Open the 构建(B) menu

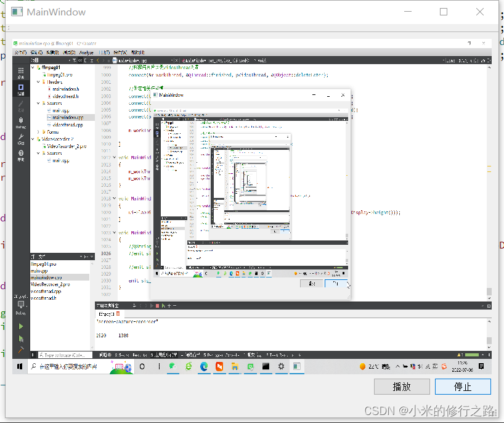pyautogui.click(x=52, y=52)
